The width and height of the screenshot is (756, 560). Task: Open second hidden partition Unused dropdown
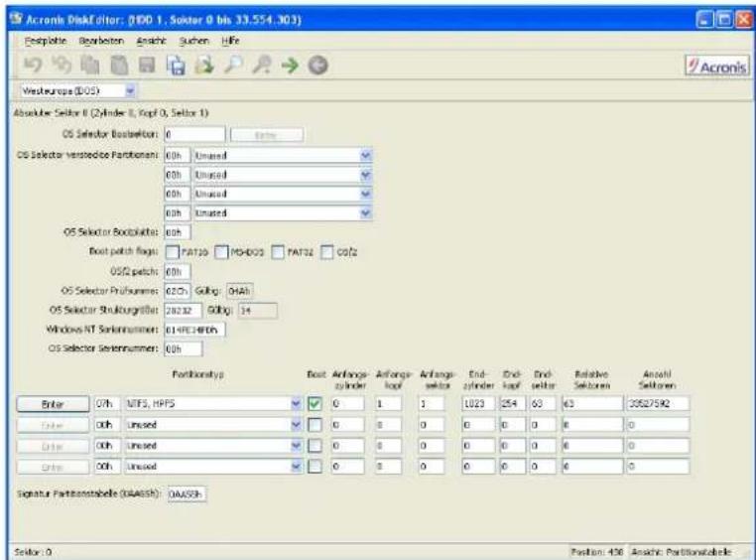[365, 175]
